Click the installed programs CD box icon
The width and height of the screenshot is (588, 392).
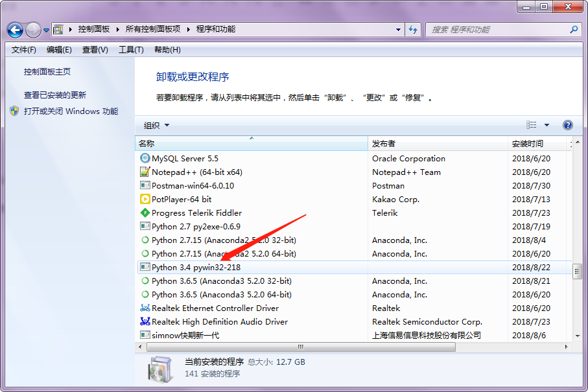pos(160,369)
